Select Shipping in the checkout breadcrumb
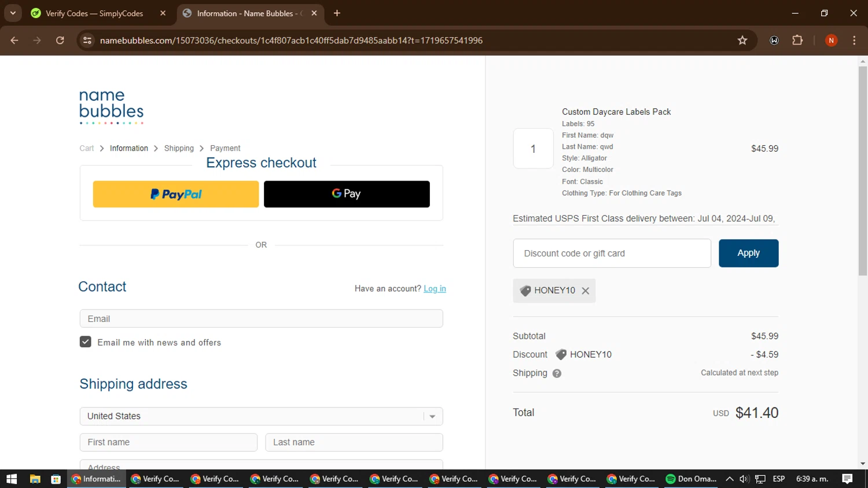 [x=179, y=148]
